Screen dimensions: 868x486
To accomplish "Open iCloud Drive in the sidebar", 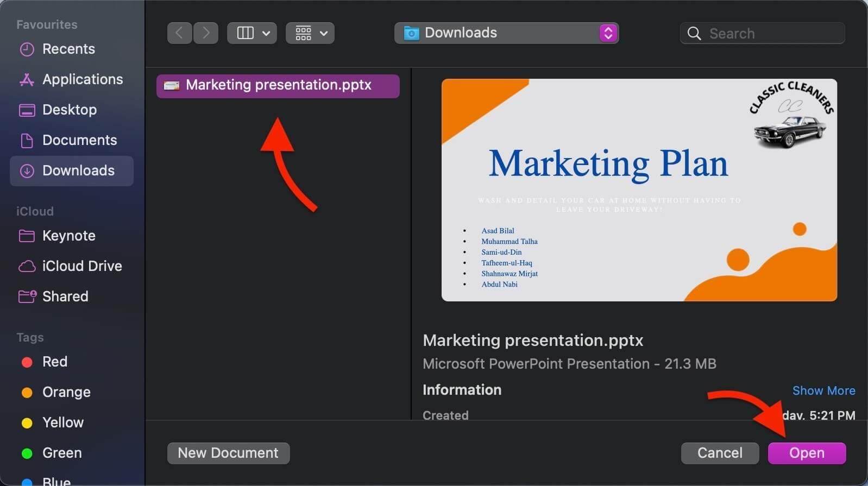I will (72, 266).
